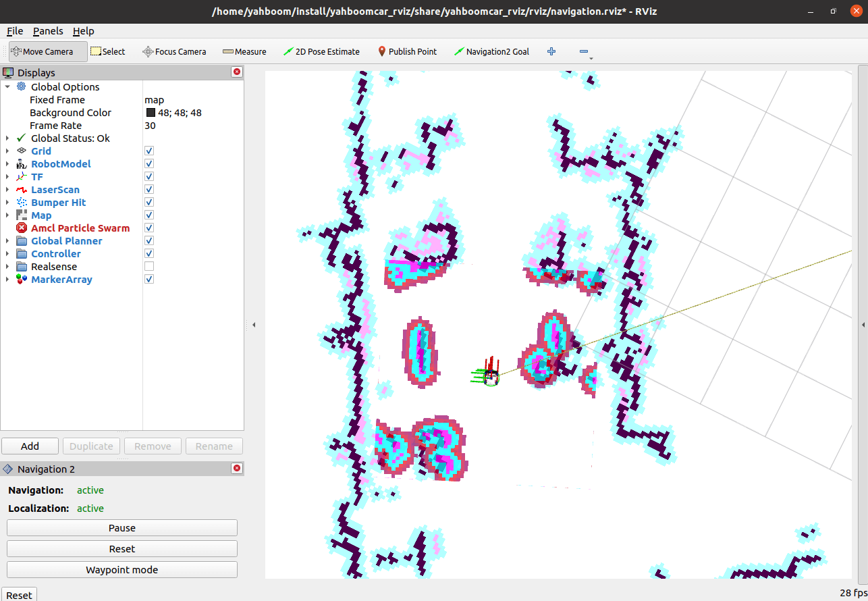Select the Move Camera tool
Image resolution: width=868 pixels, height=601 pixels.
48,51
